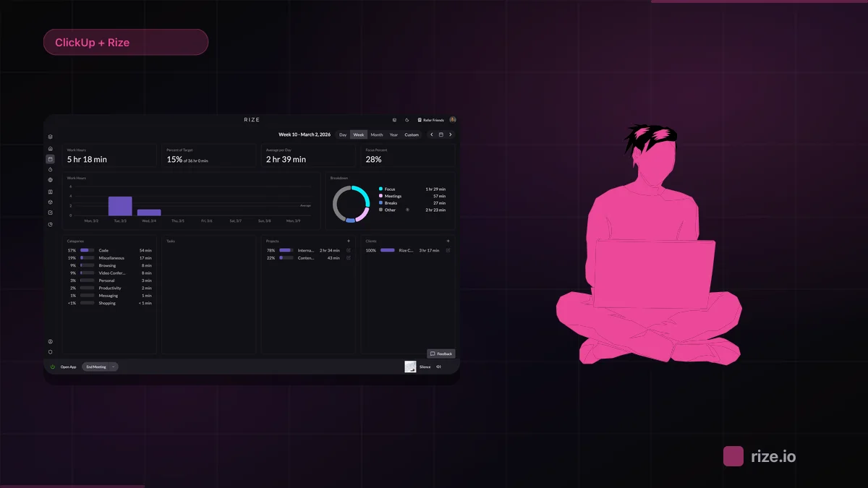
Task: Open the calendar date picker icon
Action: tap(441, 134)
